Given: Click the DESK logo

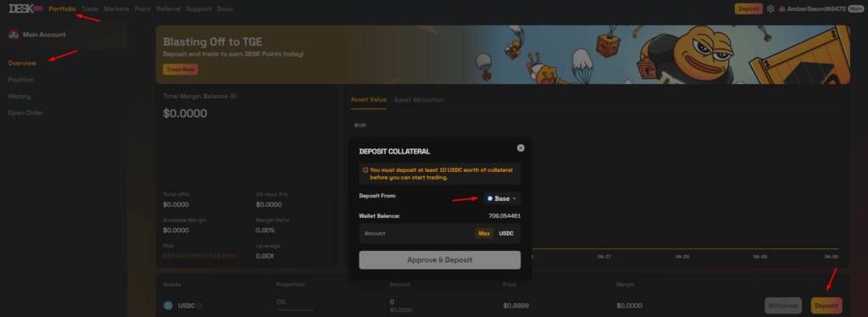Looking at the screenshot, I should (25, 8).
